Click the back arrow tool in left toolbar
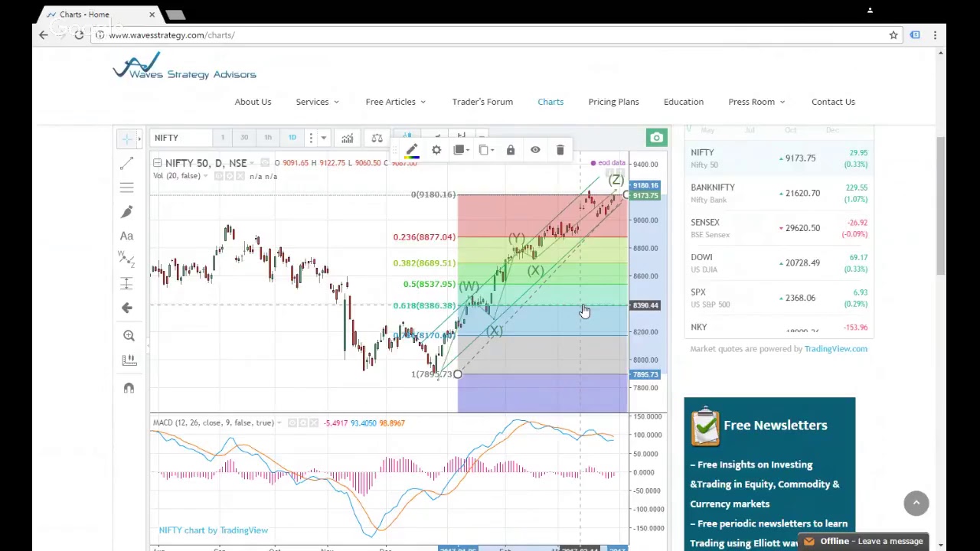 point(127,308)
